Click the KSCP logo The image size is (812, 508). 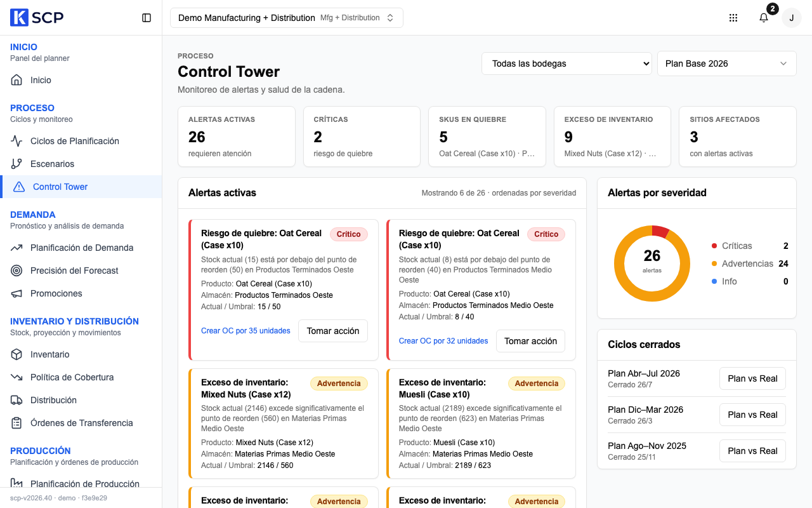coord(37,18)
